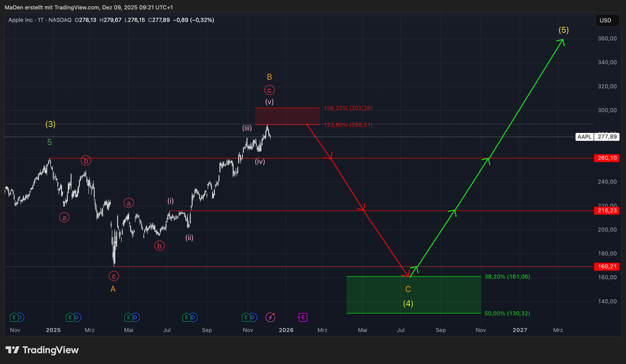Select the earnings "E" icon near November 2025
The width and height of the screenshot is (626, 364).
(x=246, y=317)
